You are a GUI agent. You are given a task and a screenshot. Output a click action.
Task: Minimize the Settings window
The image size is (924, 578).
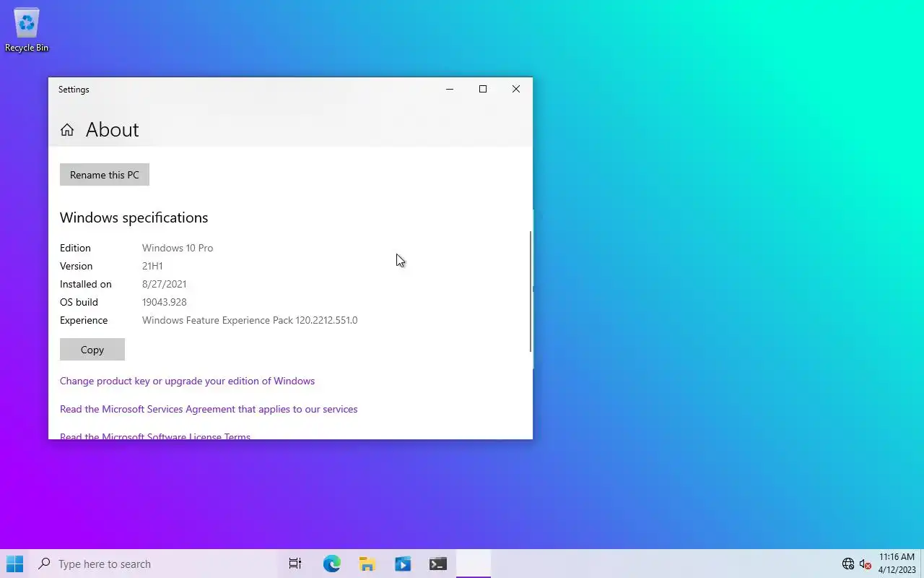450,89
